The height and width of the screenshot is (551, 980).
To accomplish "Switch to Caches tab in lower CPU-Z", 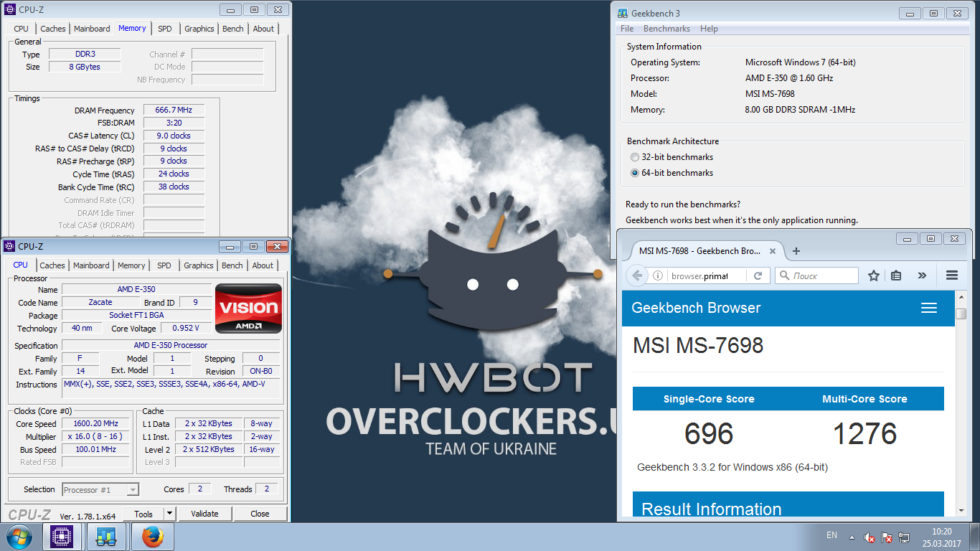I will [52, 265].
